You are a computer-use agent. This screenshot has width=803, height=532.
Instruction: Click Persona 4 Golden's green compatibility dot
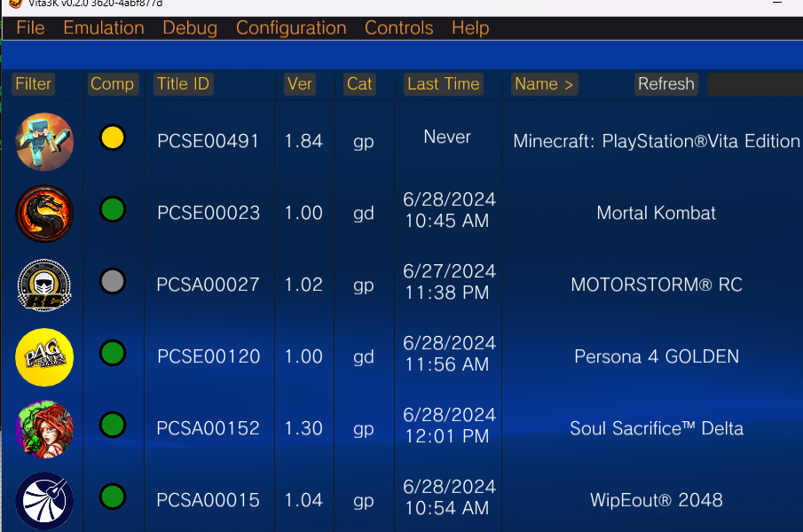click(x=113, y=353)
